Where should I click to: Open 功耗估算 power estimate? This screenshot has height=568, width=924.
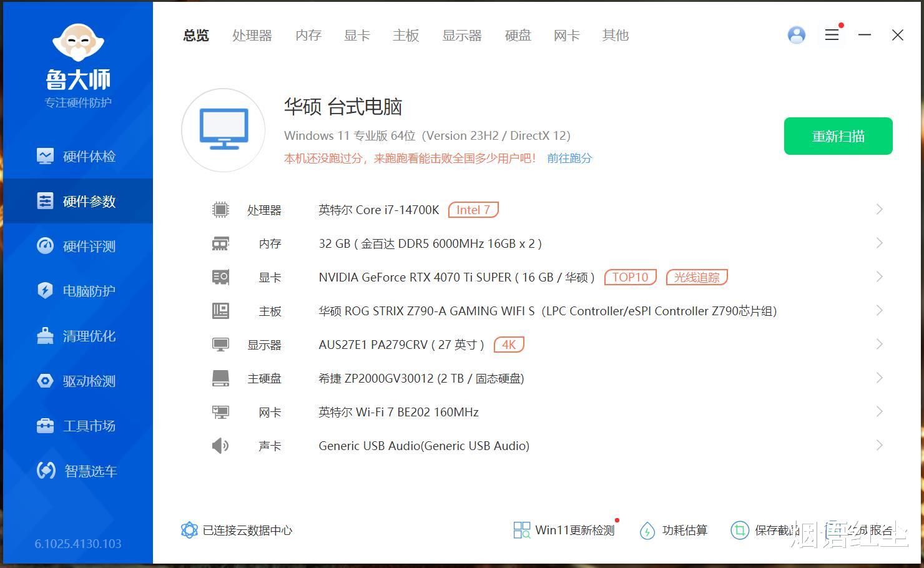pyautogui.click(x=674, y=530)
